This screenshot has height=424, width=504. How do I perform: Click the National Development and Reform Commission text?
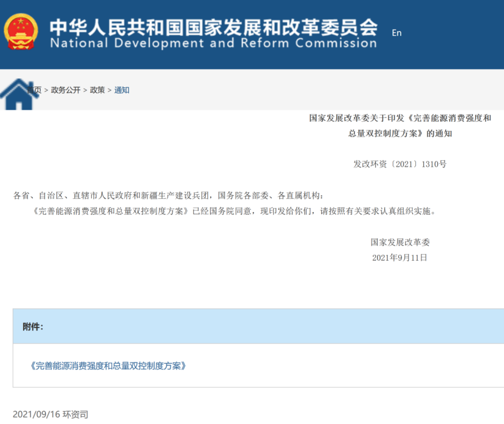(x=213, y=44)
